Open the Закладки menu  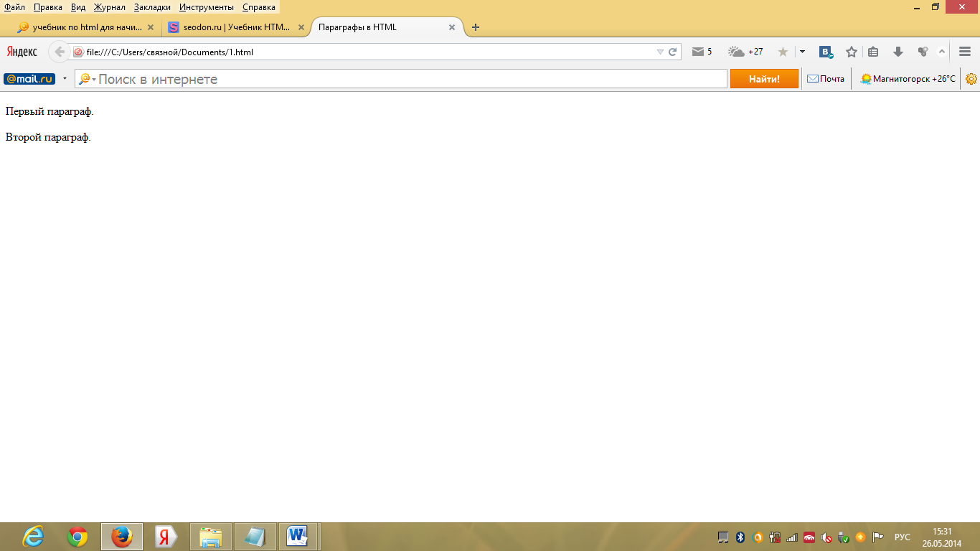pyautogui.click(x=153, y=7)
